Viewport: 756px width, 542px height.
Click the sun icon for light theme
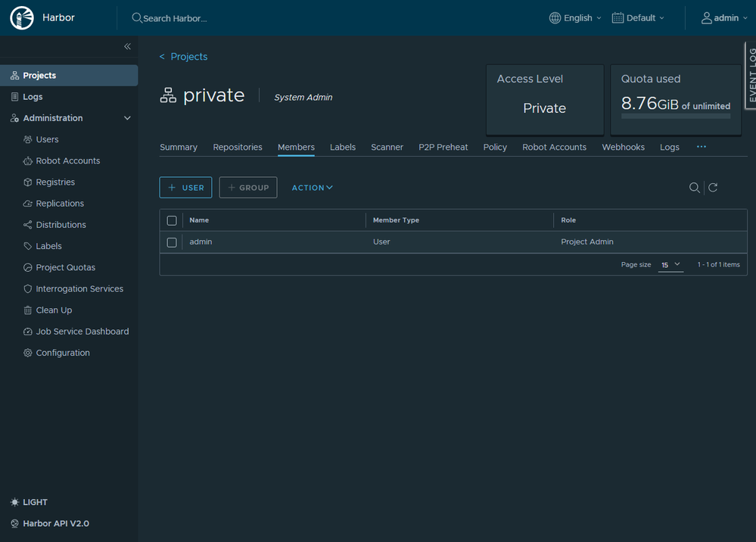pyautogui.click(x=15, y=502)
